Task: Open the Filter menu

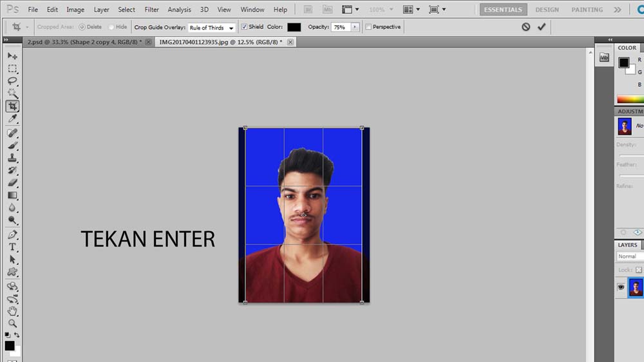Action: 151,10
